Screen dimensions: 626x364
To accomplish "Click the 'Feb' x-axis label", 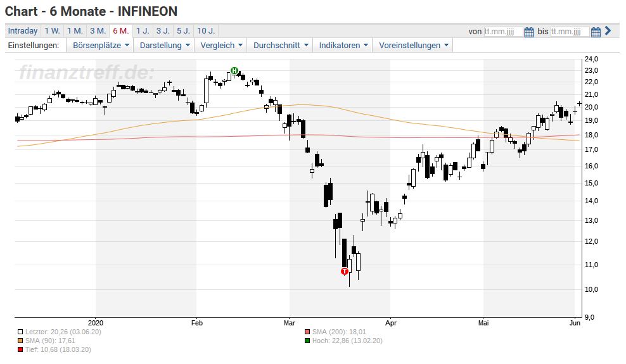I will [197, 323].
